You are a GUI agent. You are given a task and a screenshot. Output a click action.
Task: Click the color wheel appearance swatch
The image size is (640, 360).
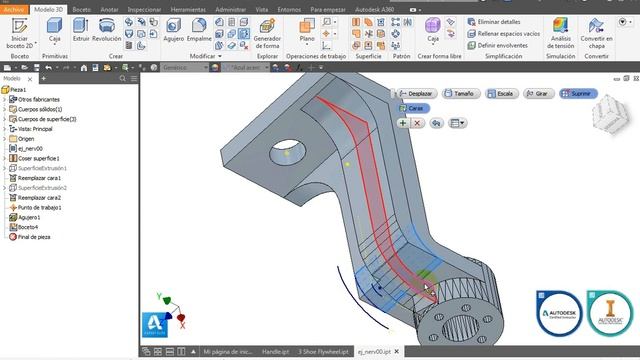215,68
